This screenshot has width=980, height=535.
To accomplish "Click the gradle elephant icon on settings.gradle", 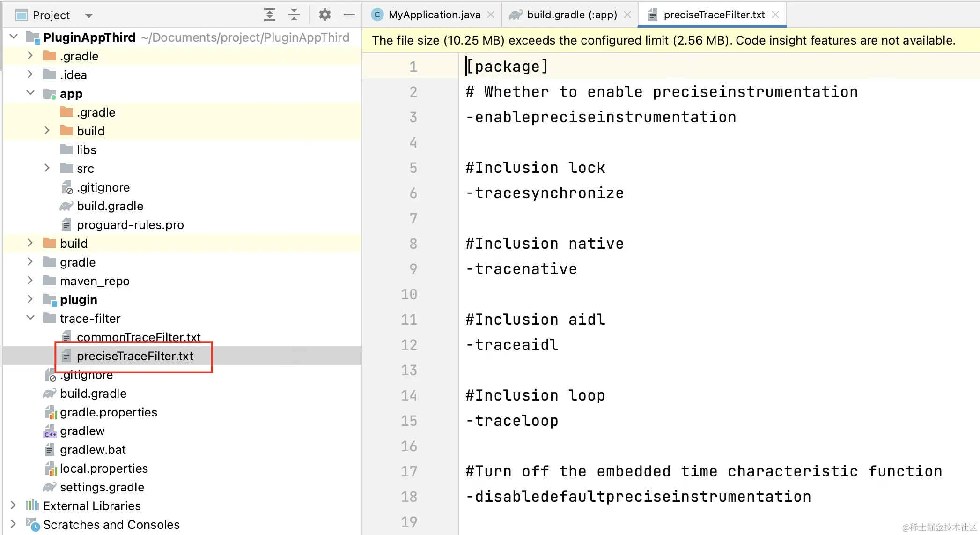I will click(50, 487).
